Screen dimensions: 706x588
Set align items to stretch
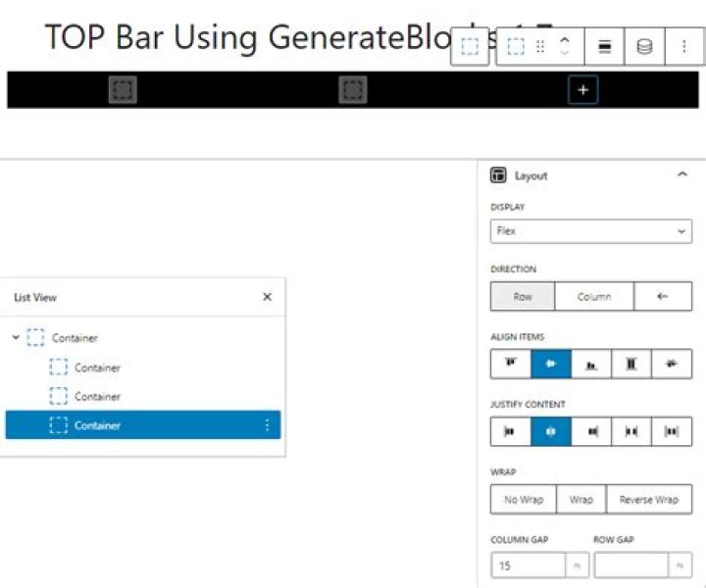point(630,364)
